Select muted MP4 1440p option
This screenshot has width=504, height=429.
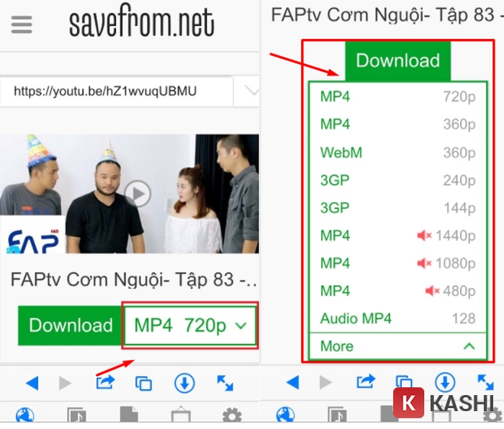pos(398,235)
